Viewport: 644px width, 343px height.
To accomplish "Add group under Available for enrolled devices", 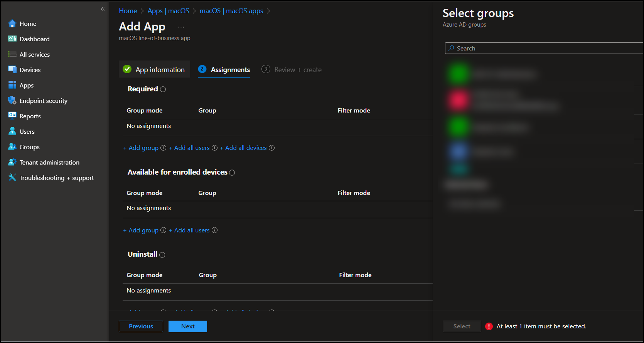I will tap(141, 230).
